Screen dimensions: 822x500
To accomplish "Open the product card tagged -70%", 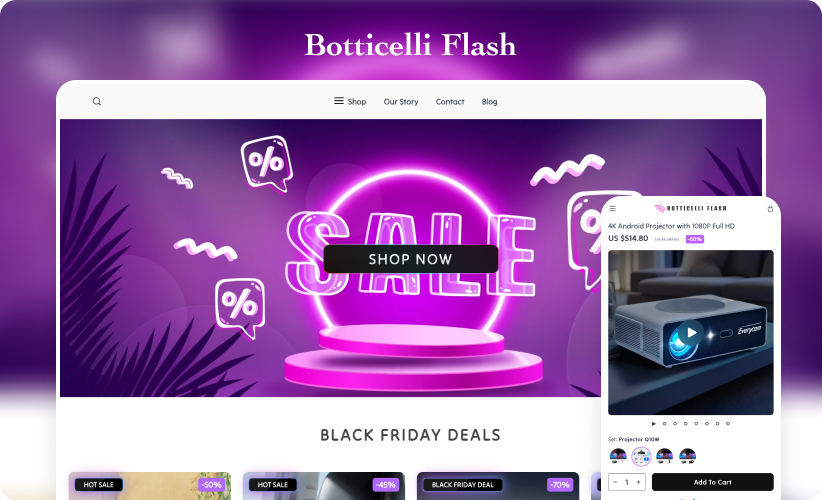I will [x=498, y=486].
